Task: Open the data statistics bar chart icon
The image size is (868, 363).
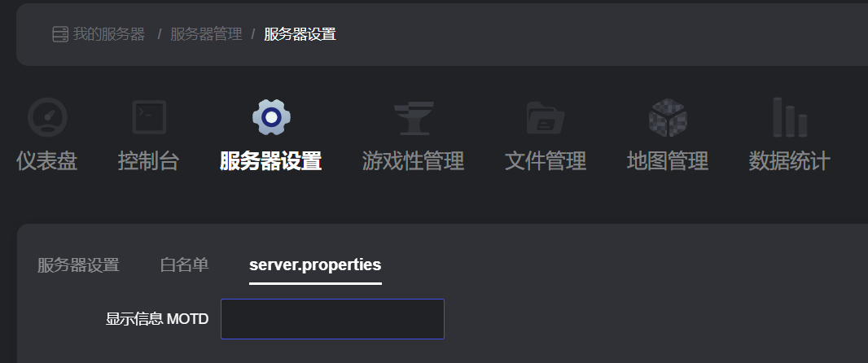Action: 790,117
